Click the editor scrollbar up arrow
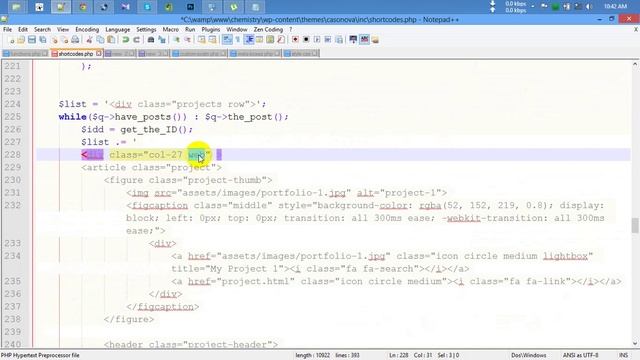 (635, 64)
